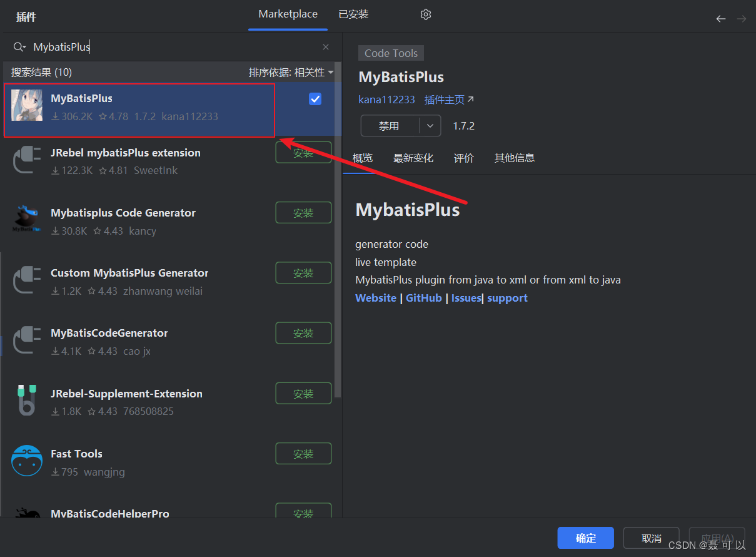756x557 pixels.
Task: Click the Code Tools category tag
Action: tap(391, 53)
